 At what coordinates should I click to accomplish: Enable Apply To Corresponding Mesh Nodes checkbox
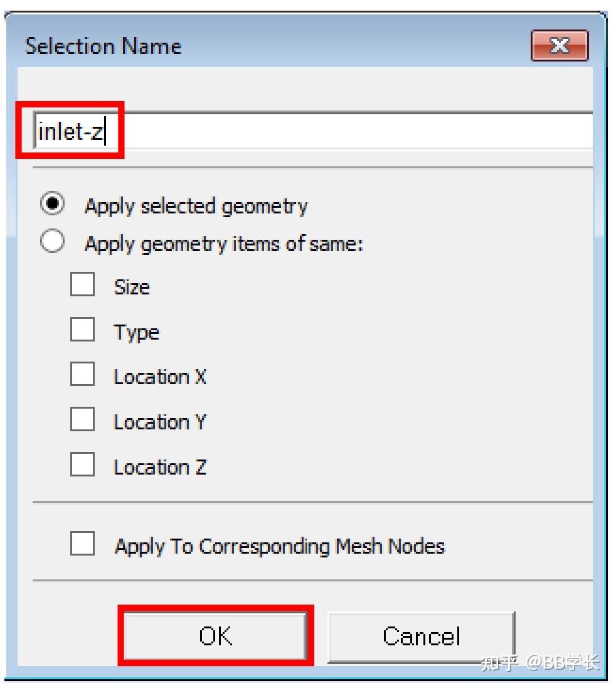pos(82,544)
